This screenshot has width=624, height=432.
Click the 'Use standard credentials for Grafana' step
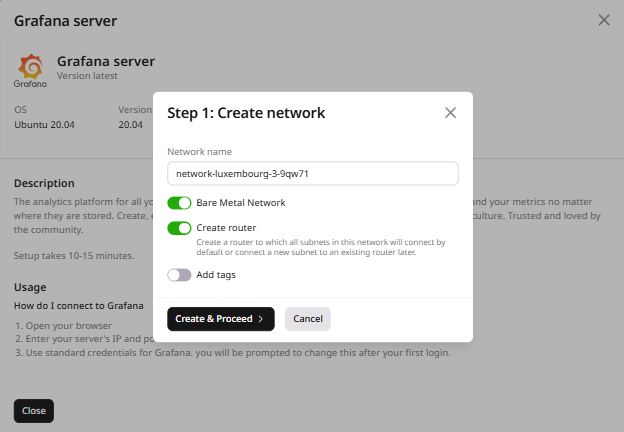tap(238, 353)
